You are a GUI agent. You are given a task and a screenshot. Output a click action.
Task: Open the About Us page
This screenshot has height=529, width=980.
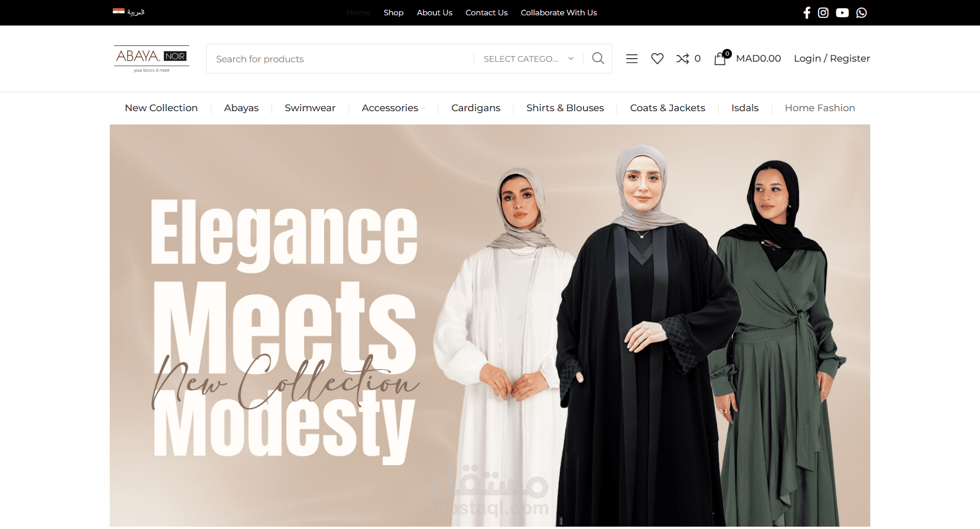coord(434,13)
